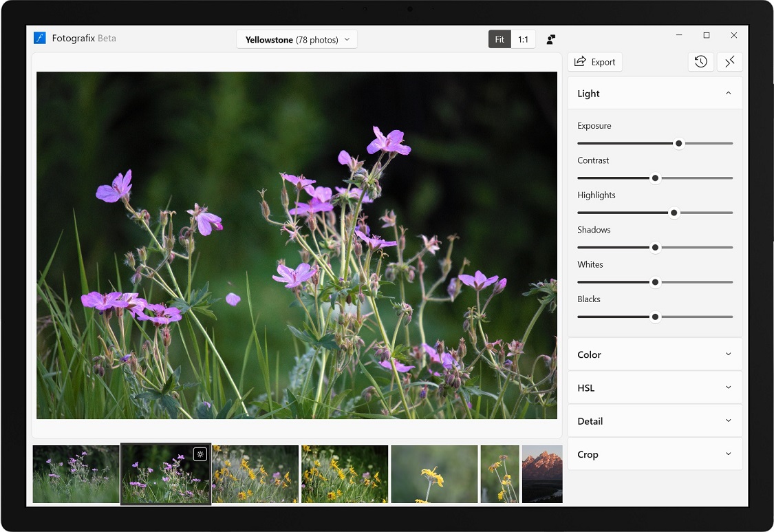Click the Fotografix app logo icon
774x532 pixels.
(39, 38)
